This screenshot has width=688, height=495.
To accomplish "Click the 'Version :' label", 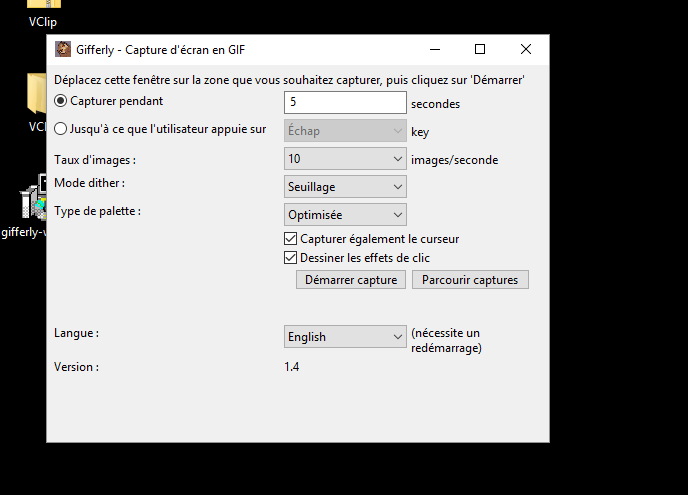I will coord(76,367).
